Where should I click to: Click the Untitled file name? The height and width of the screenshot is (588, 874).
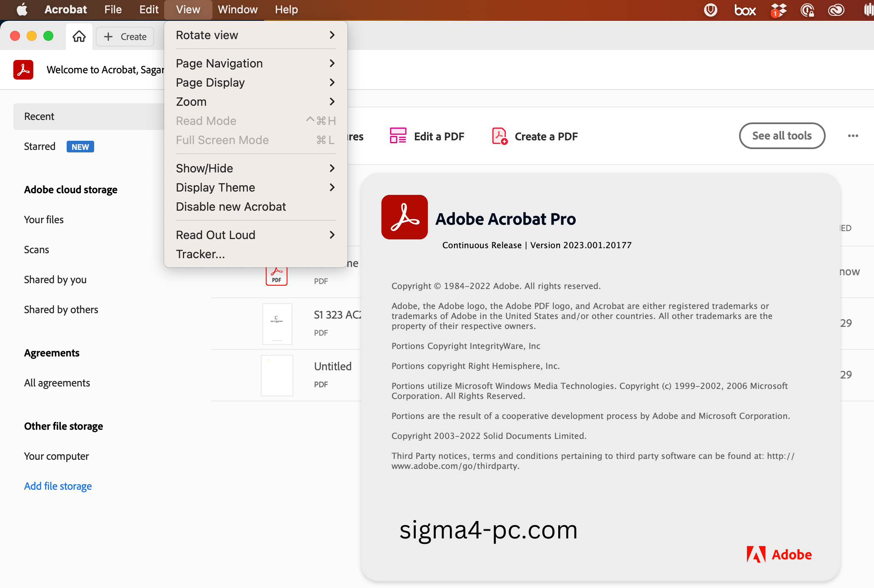tap(333, 366)
